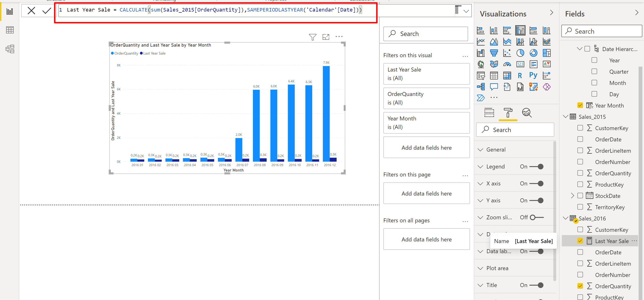The height and width of the screenshot is (300, 644).
Task: Insert an R script visual
Action: pos(520,76)
